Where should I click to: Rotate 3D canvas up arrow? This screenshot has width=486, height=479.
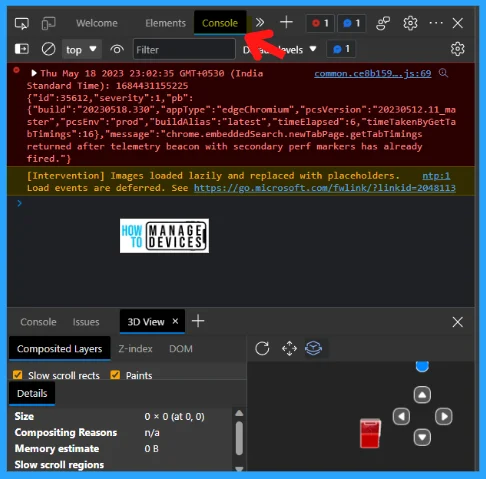[422, 395]
